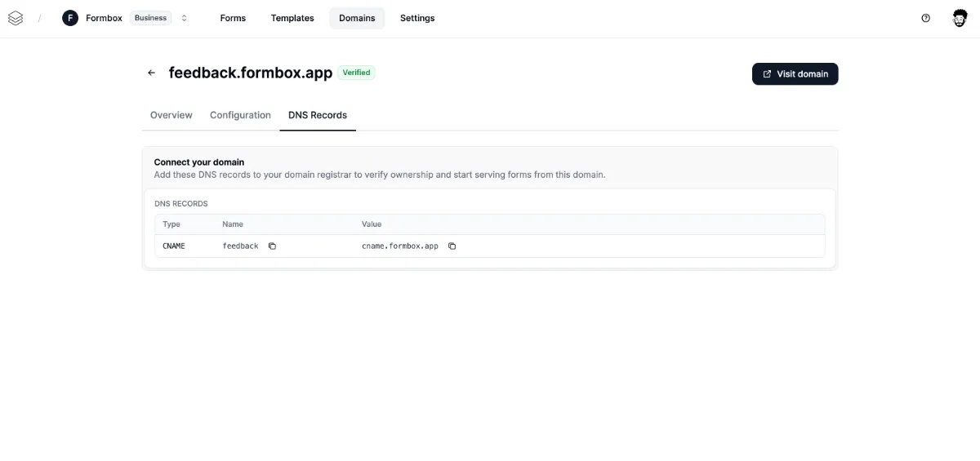
Task: Go to the Templates page
Action: click(292, 18)
